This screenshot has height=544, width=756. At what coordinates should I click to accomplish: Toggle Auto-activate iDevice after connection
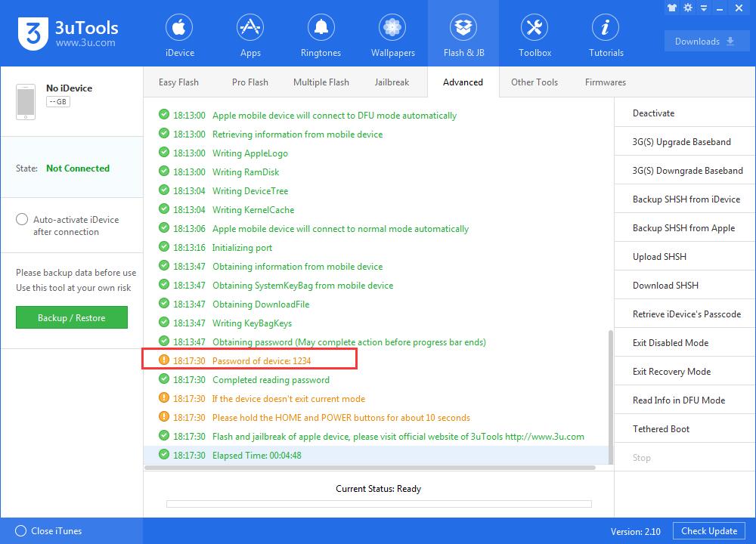pos(22,219)
